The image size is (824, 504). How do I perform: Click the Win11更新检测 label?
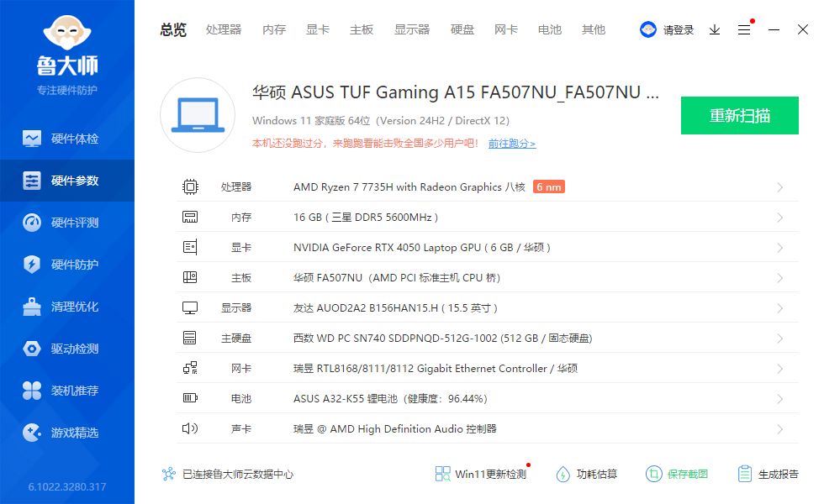click(x=491, y=474)
